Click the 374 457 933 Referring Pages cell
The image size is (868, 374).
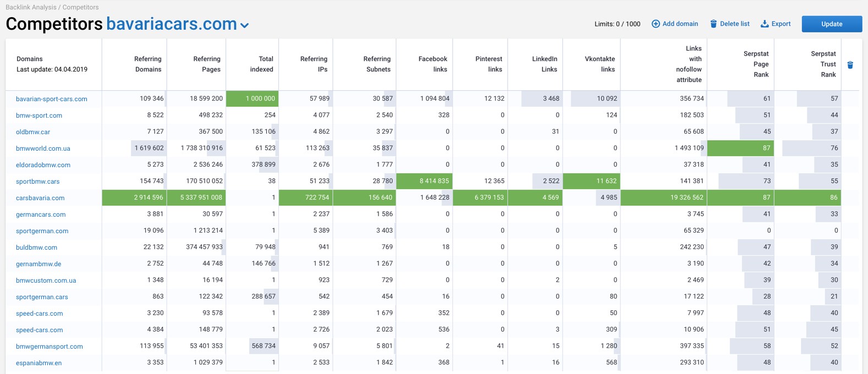pos(196,247)
